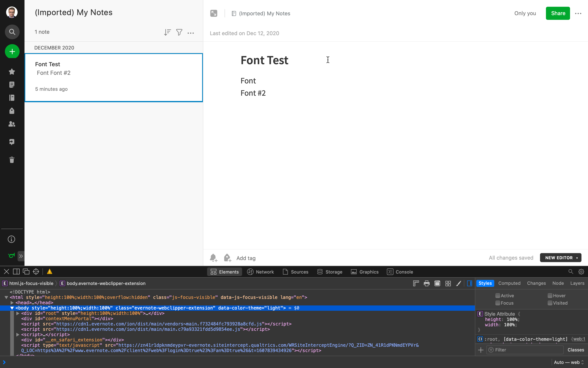The height and width of the screenshot is (368, 588).
Task: Toggle paint flashing brush icon
Action: [x=459, y=283]
